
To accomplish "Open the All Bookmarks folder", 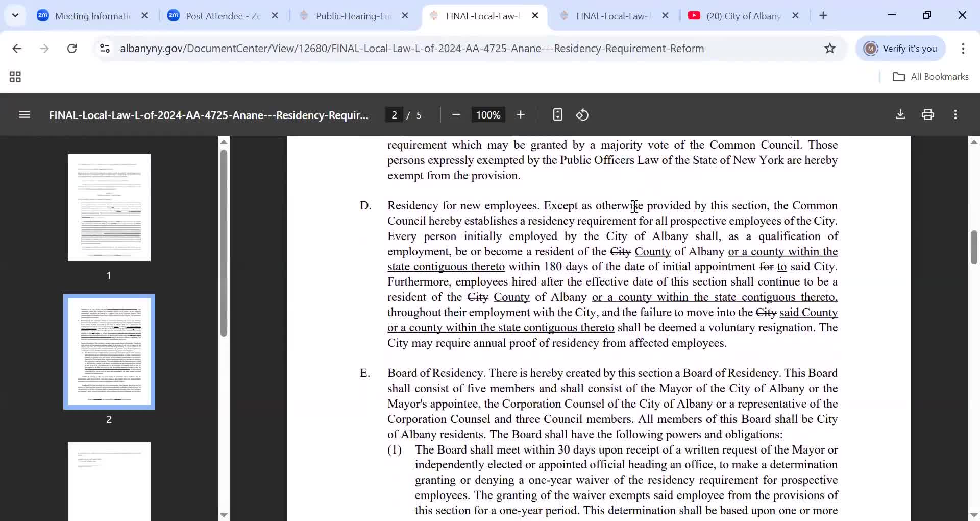I will (x=930, y=77).
